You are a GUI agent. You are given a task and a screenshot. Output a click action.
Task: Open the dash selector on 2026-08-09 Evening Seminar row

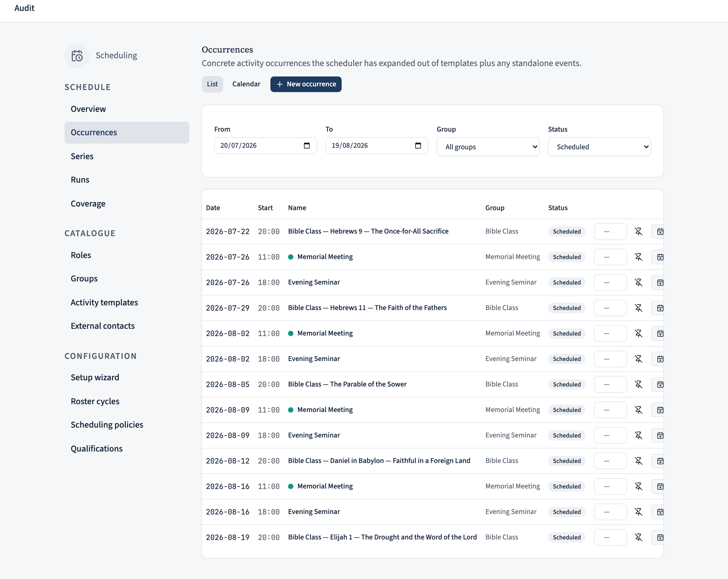610,435
